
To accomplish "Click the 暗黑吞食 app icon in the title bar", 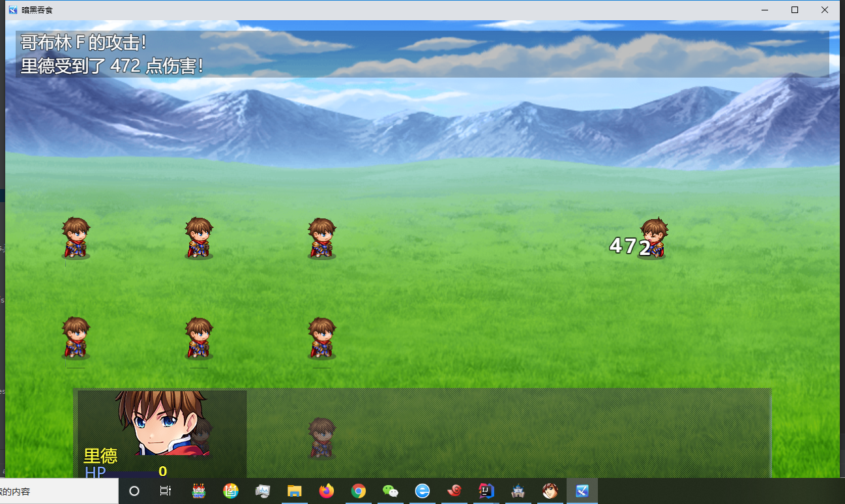I will pyautogui.click(x=12, y=10).
